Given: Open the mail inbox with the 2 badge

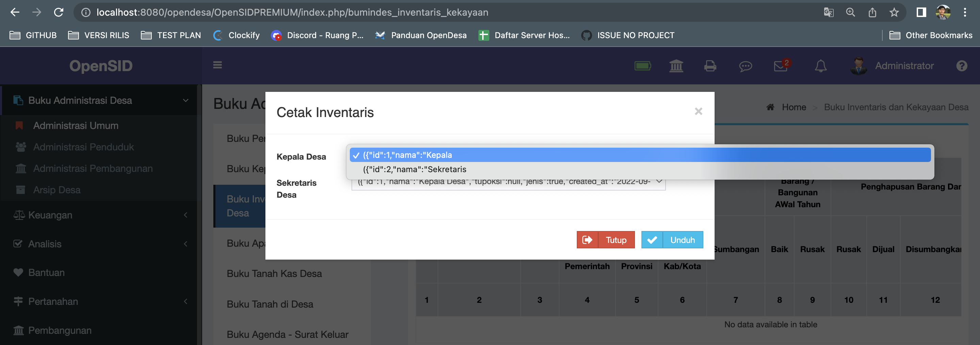Looking at the screenshot, I should pos(782,65).
